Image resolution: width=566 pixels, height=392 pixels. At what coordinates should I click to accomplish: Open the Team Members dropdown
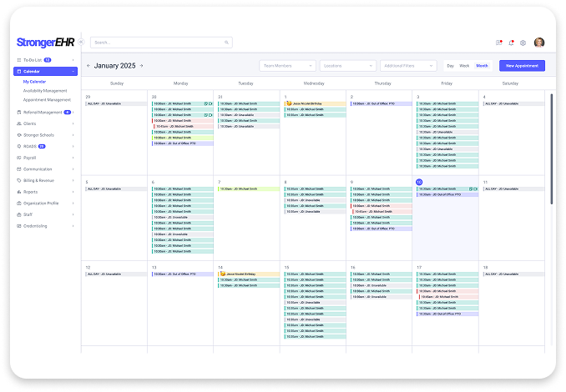pyautogui.click(x=287, y=65)
